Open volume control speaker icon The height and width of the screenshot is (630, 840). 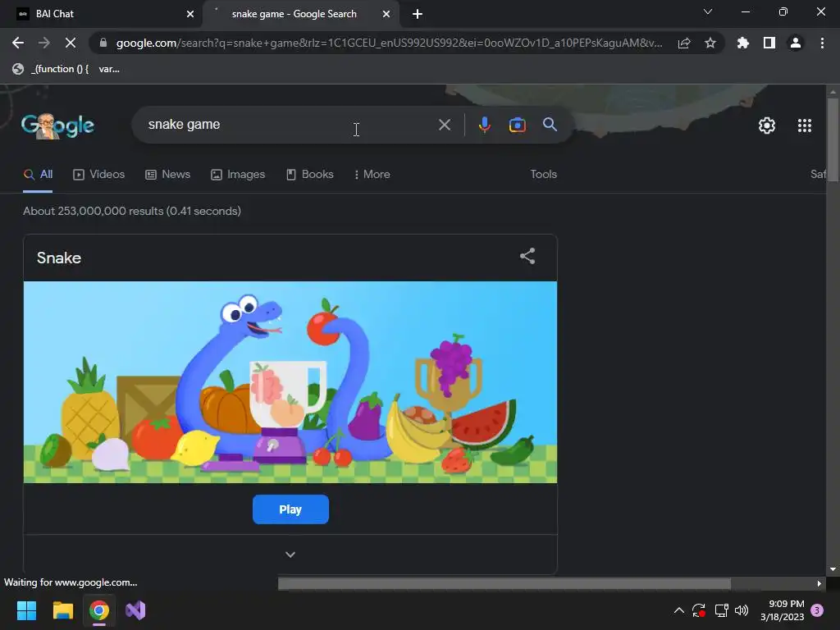742,610
